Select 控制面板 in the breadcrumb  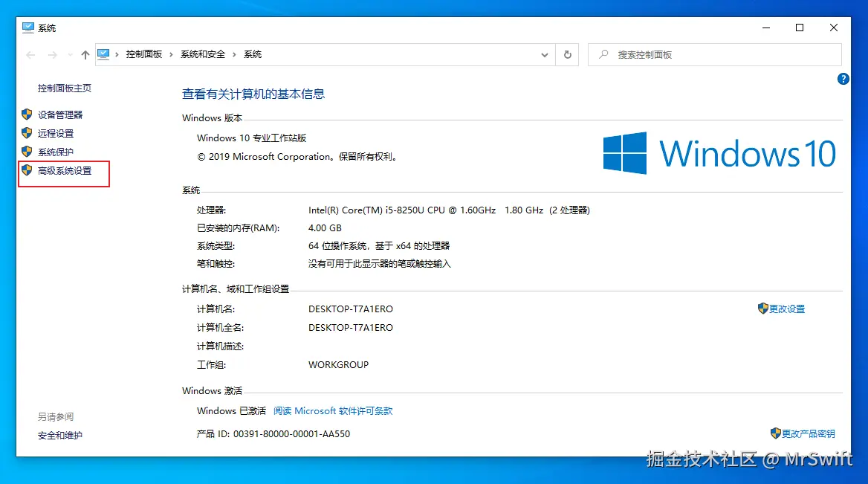(144, 54)
